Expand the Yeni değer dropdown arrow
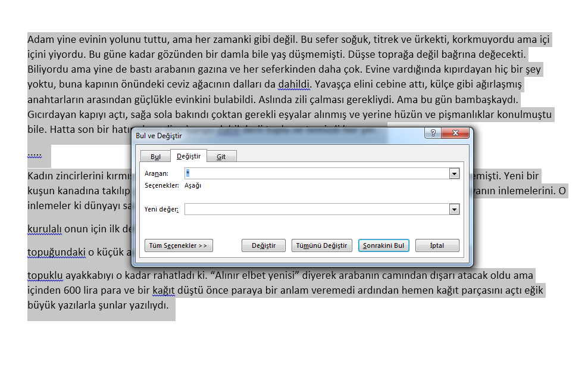 tap(454, 210)
